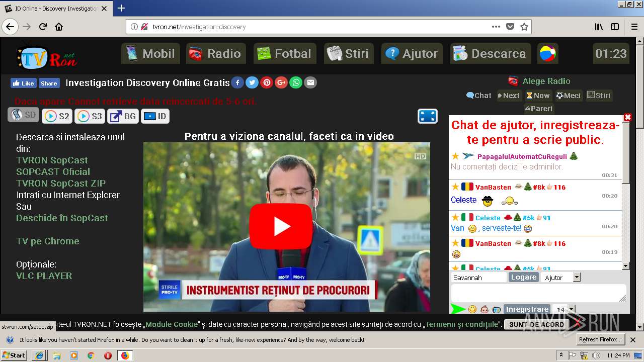Image resolution: width=644 pixels, height=362 pixels.
Task: Switch to the Next tab
Action: point(509,96)
